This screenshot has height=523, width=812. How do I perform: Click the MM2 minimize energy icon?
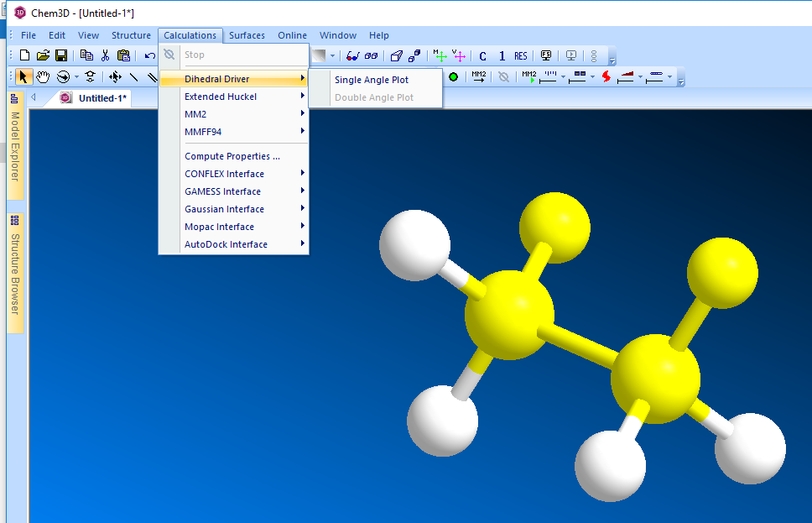coord(479,77)
